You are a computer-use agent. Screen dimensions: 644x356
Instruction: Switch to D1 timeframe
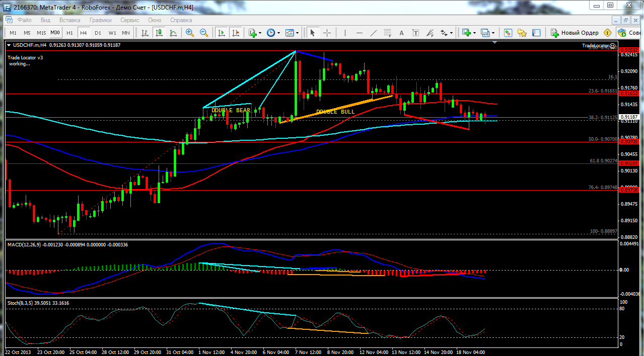(98, 33)
